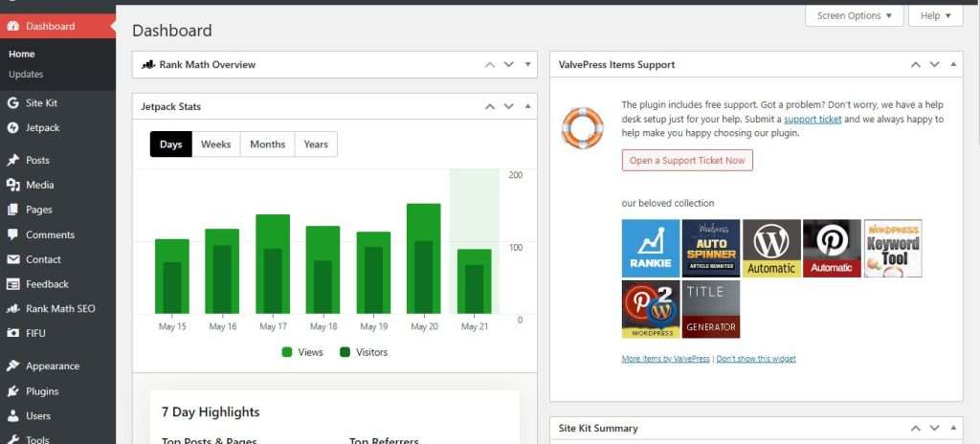Click the Rank Math SEO menu label

coord(60,309)
